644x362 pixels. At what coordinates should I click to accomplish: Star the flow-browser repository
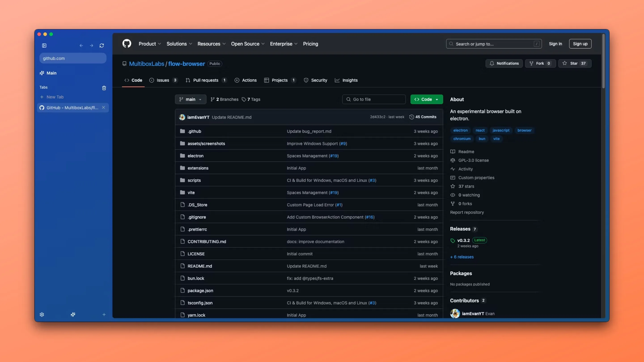coord(574,63)
